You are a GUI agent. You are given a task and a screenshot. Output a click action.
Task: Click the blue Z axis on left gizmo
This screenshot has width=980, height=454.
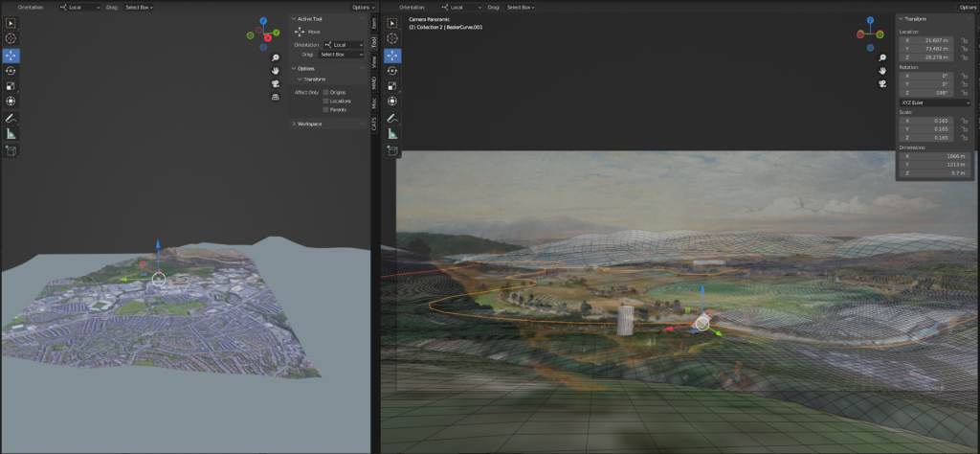[264, 21]
